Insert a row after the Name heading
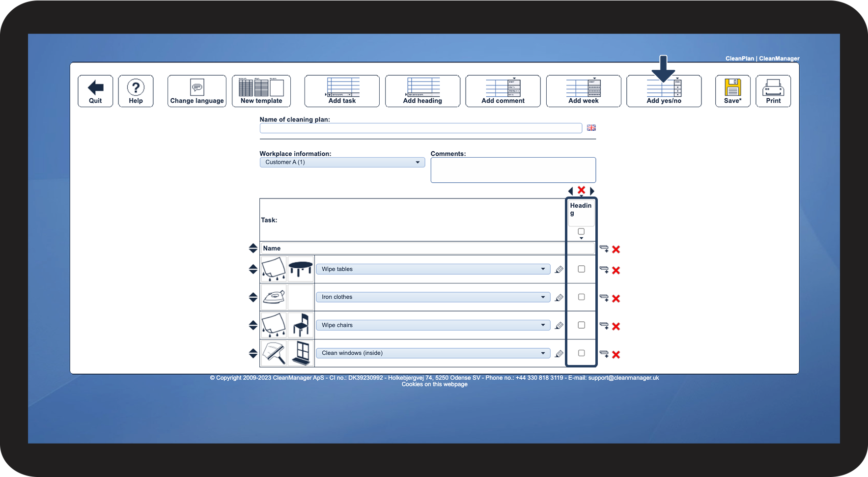This screenshot has width=868, height=477. tap(604, 249)
